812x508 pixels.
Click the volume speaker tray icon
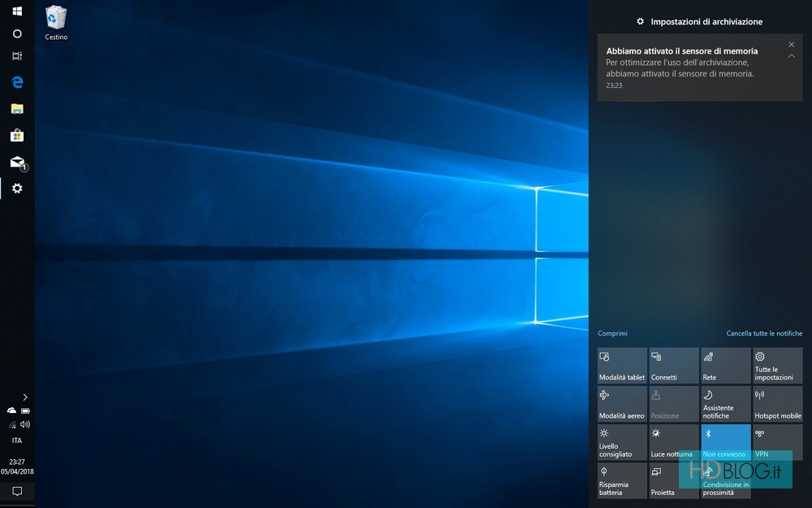(25, 424)
